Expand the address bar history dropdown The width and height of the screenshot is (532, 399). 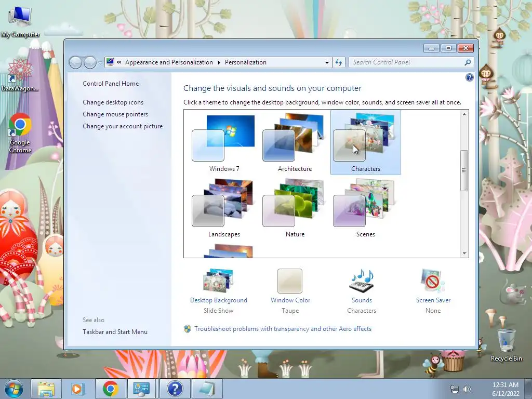(327, 62)
